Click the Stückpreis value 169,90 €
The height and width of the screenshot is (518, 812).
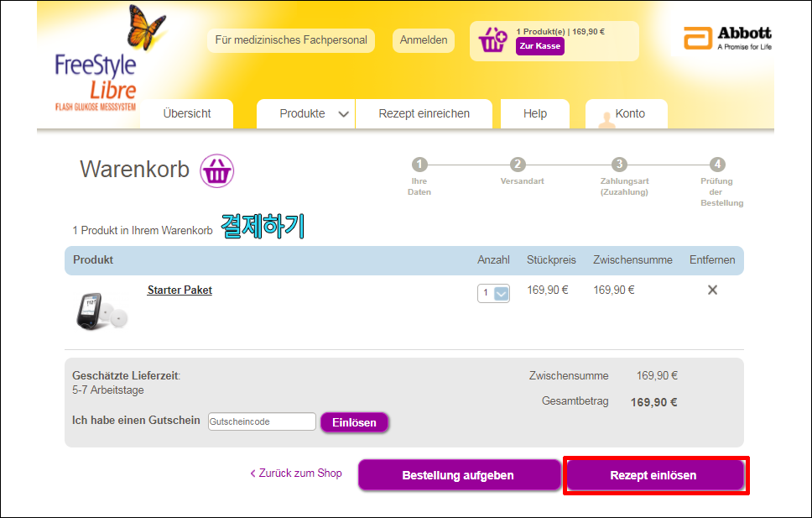pyautogui.click(x=548, y=290)
